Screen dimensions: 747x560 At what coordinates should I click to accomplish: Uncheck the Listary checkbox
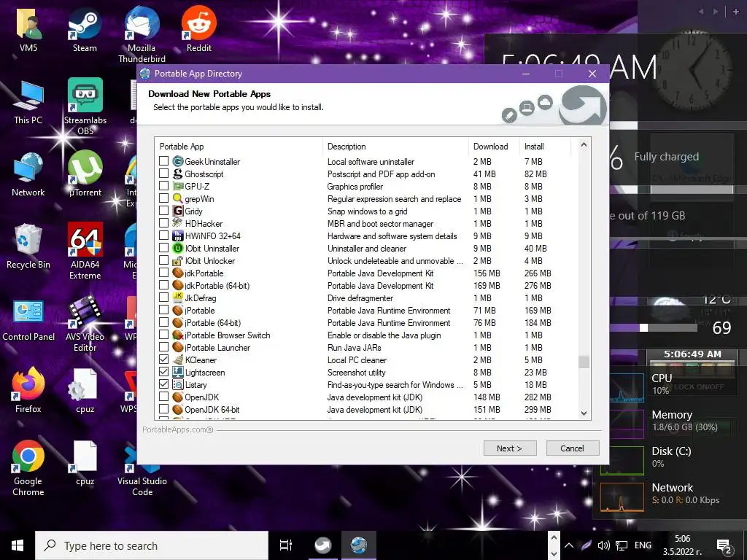(x=163, y=384)
